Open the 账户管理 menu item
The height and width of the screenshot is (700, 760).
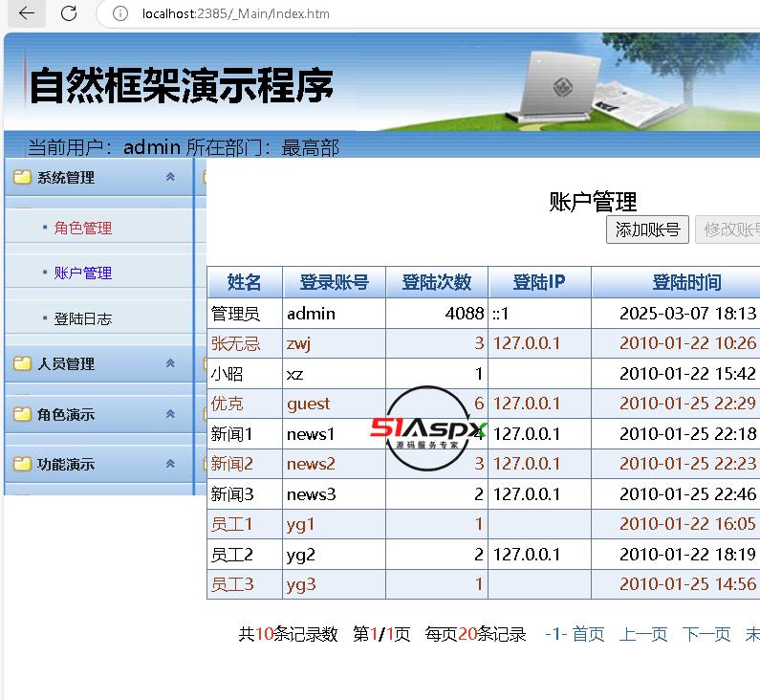83,273
